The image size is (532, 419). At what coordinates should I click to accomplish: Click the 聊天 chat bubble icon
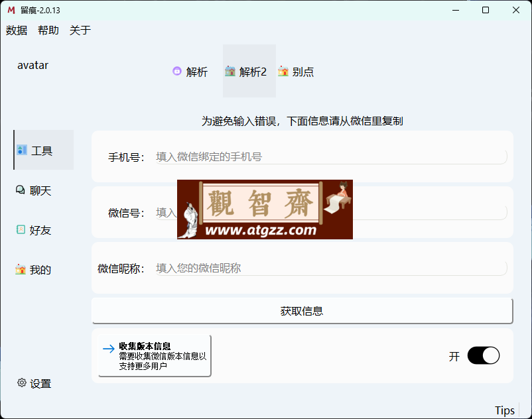[21, 190]
